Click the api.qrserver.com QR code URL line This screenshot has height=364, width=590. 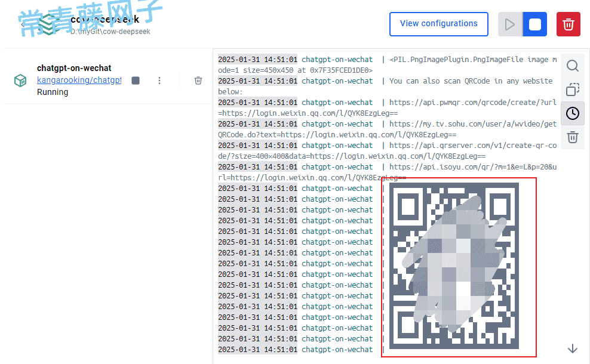[388, 151]
